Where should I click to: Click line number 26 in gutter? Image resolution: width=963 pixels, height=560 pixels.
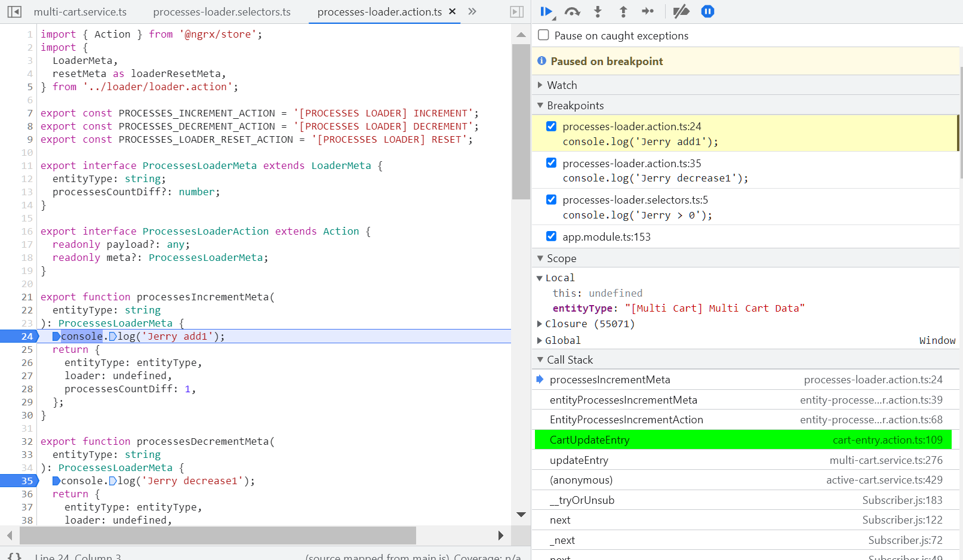[x=27, y=362]
